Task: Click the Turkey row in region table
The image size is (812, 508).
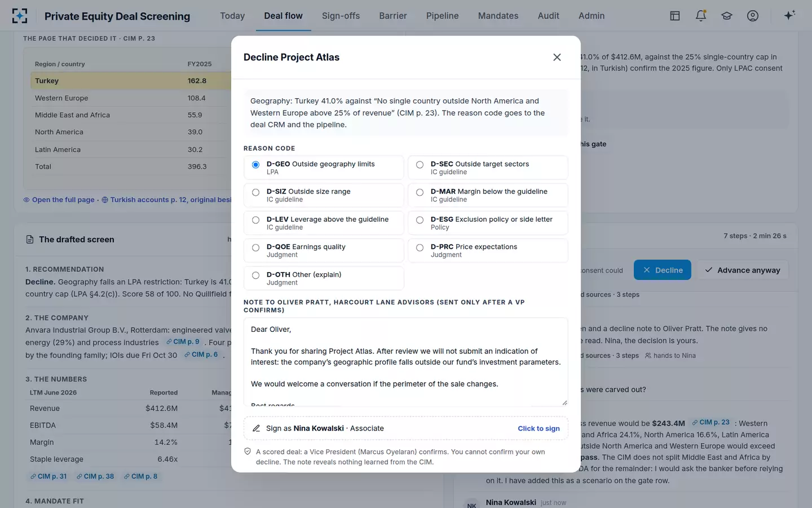Action: pos(131,81)
